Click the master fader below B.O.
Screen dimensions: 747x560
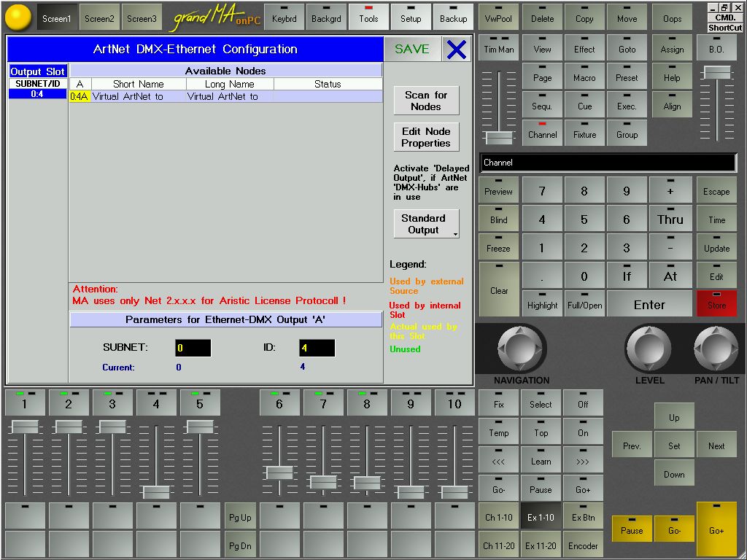(716, 73)
